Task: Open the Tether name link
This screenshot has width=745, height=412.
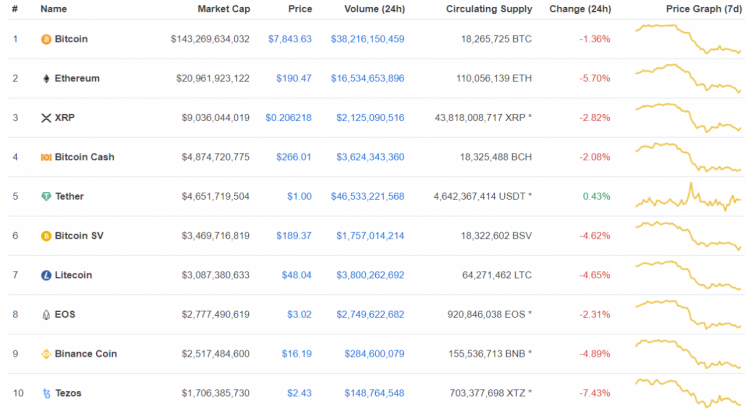Action: 69,197
